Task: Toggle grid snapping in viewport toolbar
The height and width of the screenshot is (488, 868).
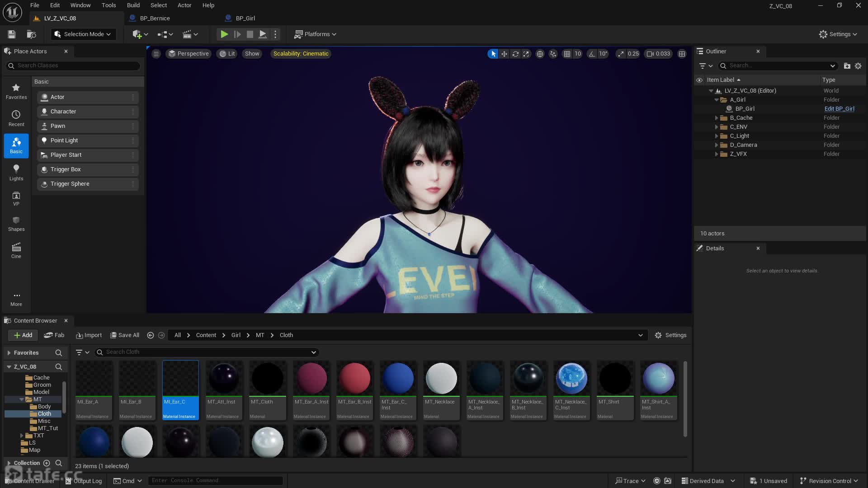Action: 567,54
